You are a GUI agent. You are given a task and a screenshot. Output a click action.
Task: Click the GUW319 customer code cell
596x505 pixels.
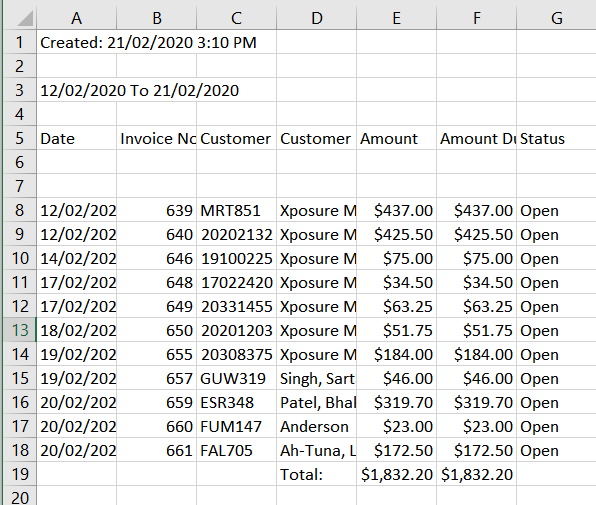click(x=236, y=378)
